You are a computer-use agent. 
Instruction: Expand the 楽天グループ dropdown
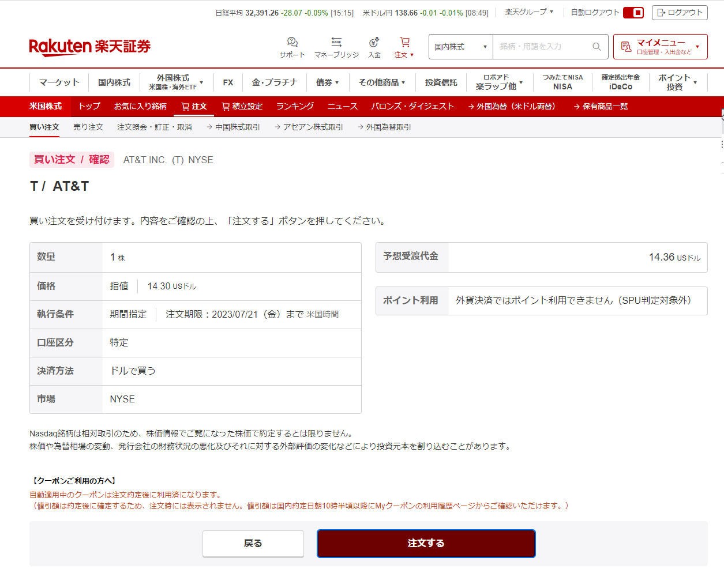[529, 12]
